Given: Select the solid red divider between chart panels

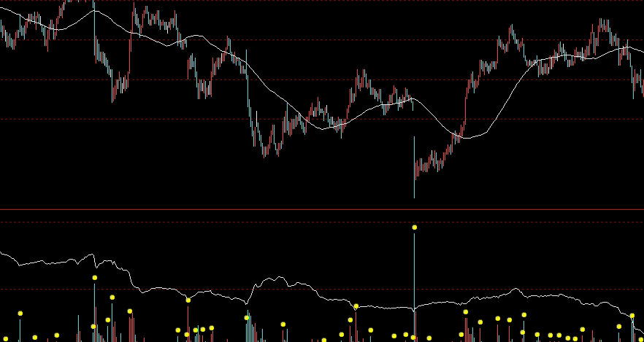Looking at the screenshot, I should pos(321,209).
